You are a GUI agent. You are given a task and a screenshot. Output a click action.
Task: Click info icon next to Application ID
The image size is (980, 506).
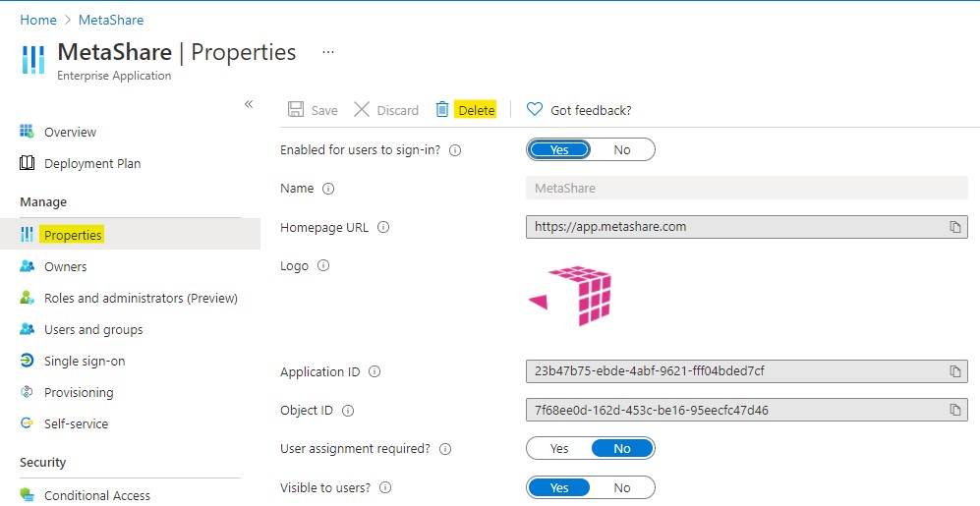point(375,371)
